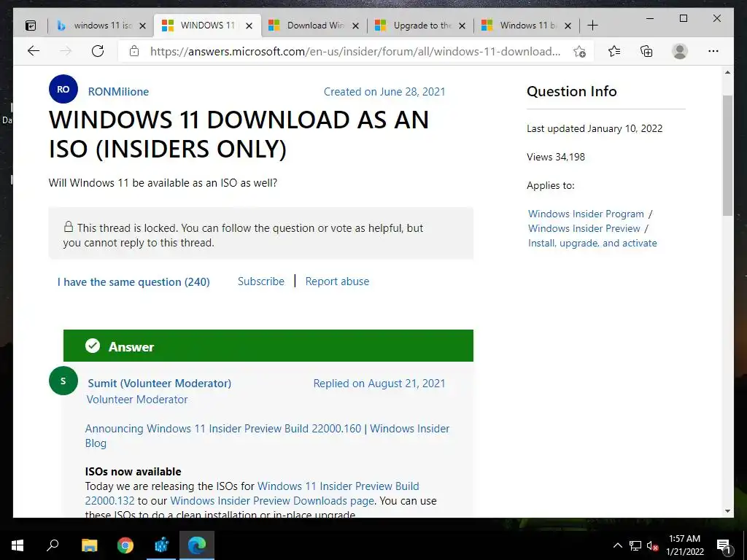Switch to the 'Windows 11 b' tab
Viewport: 747px width, 560px height.
(527, 26)
